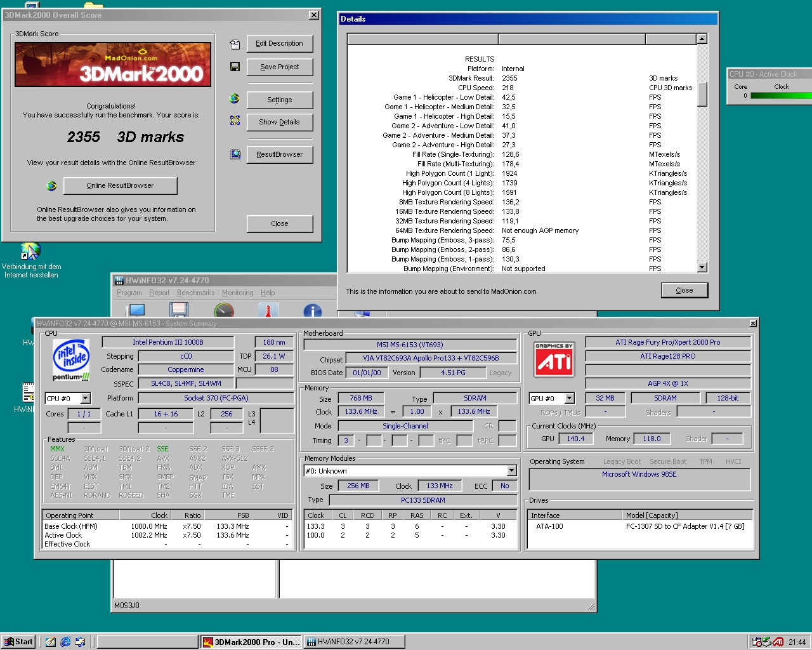Viewport: 812px width, 650px height.
Task: Open the Report menu in HWiNFO32
Action: pyautogui.click(x=159, y=293)
